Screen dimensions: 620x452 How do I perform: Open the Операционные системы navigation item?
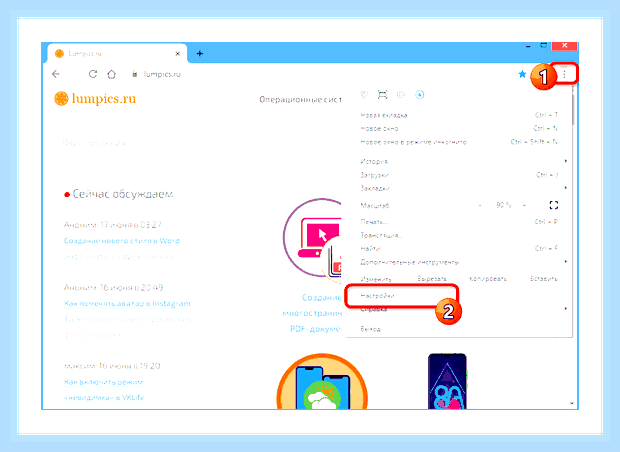coord(301,100)
